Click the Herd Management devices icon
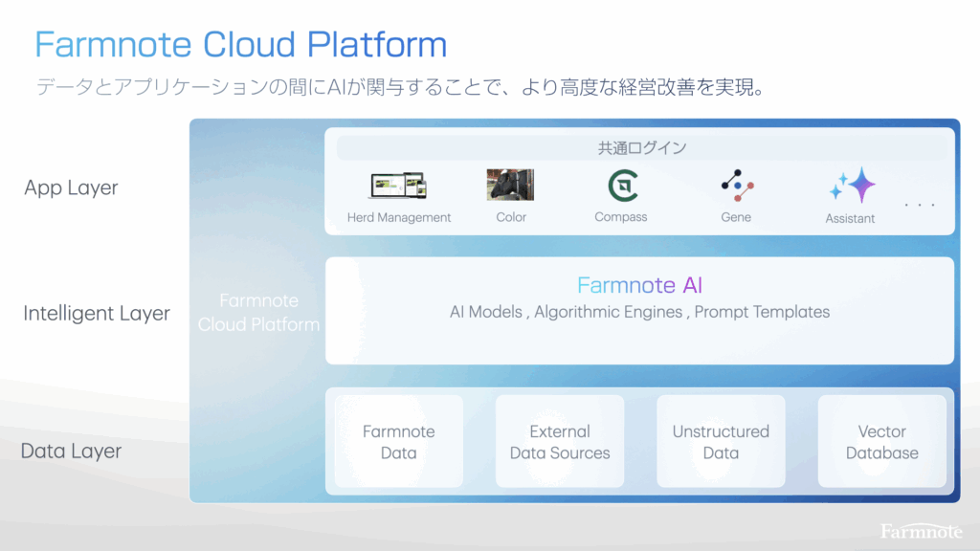 click(398, 186)
